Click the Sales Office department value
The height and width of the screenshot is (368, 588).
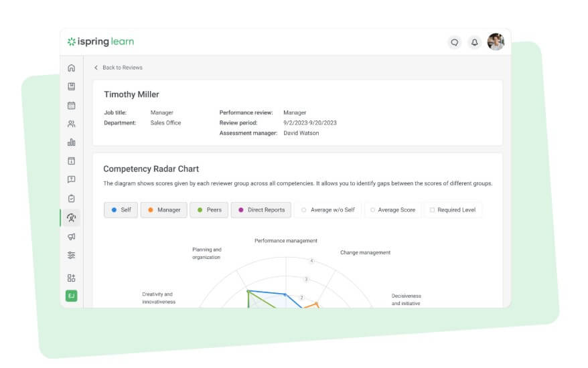click(x=165, y=123)
